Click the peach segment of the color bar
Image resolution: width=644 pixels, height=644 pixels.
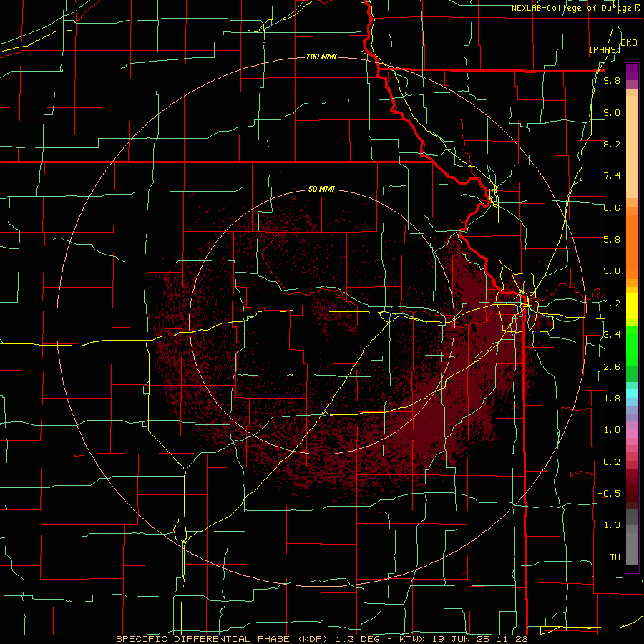pos(632,147)
